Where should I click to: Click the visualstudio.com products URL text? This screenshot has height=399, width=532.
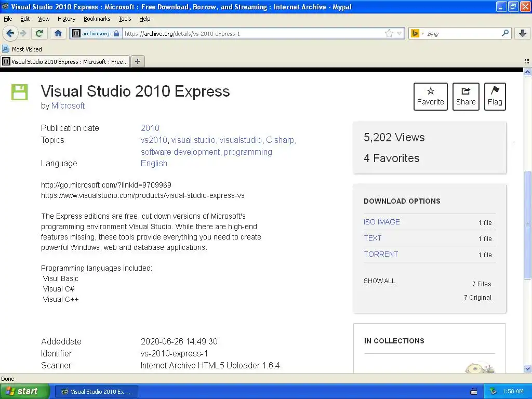point(143,195)
